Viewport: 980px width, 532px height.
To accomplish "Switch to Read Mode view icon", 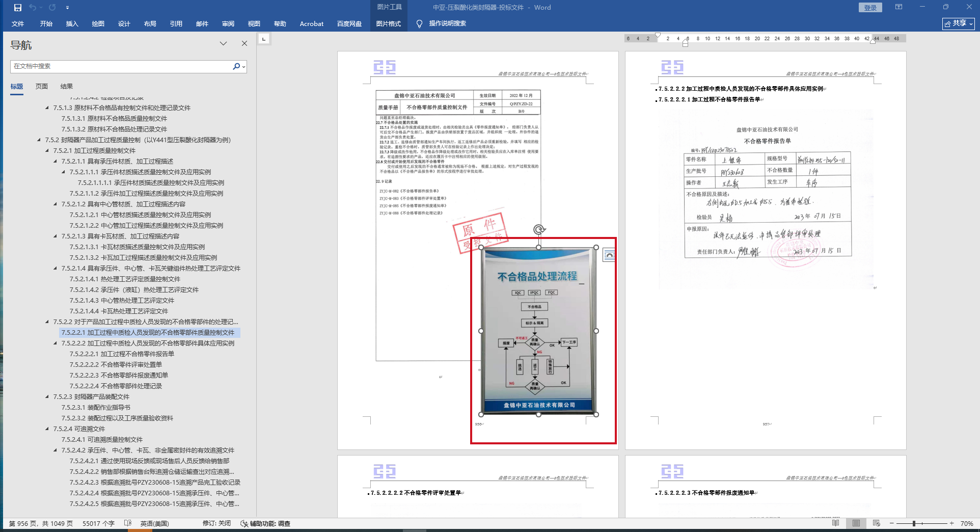I will click(835, 523).
